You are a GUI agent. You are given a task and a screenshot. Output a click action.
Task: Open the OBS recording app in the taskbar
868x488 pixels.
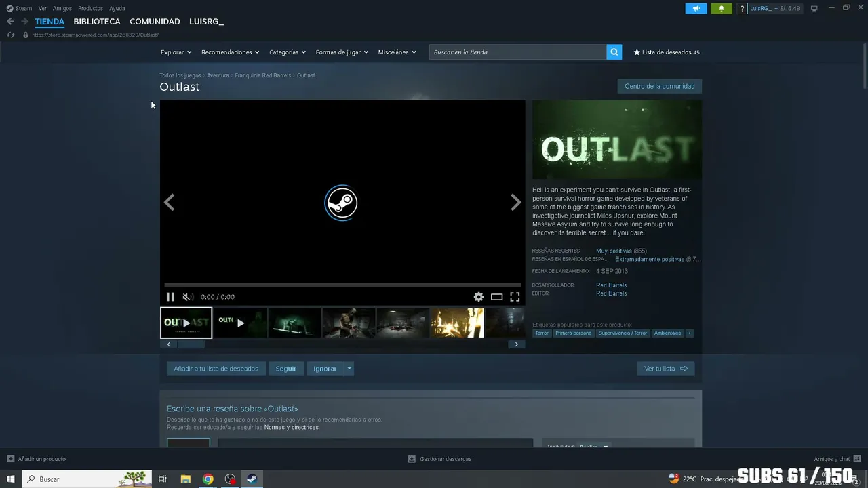click(231, 479)
